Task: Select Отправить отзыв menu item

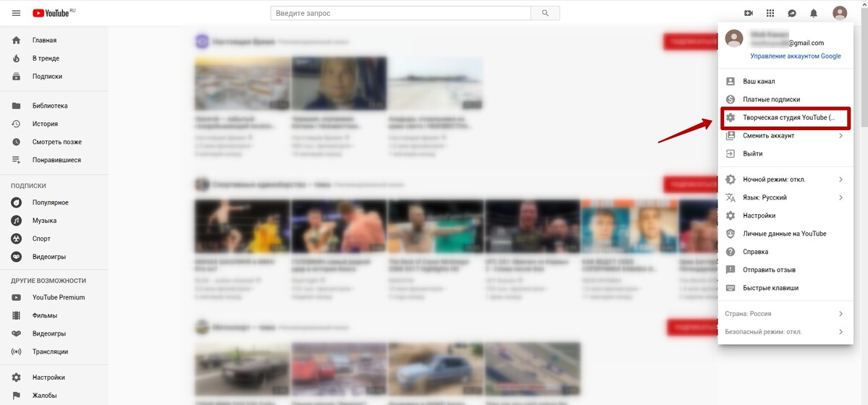Action: 785,270
